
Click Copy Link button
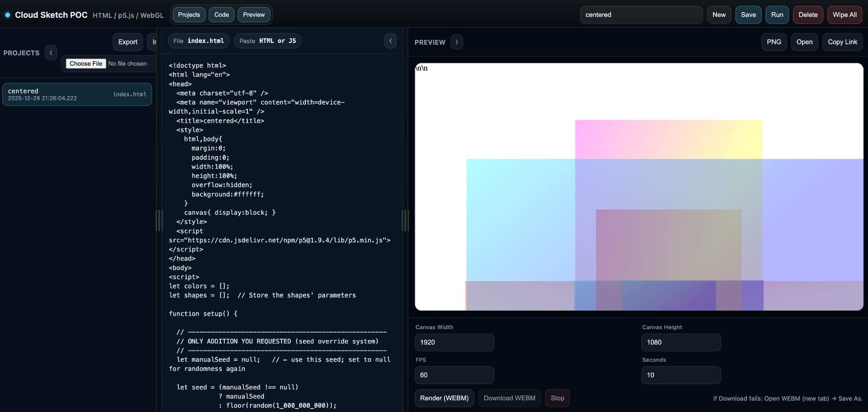point(842,42)
